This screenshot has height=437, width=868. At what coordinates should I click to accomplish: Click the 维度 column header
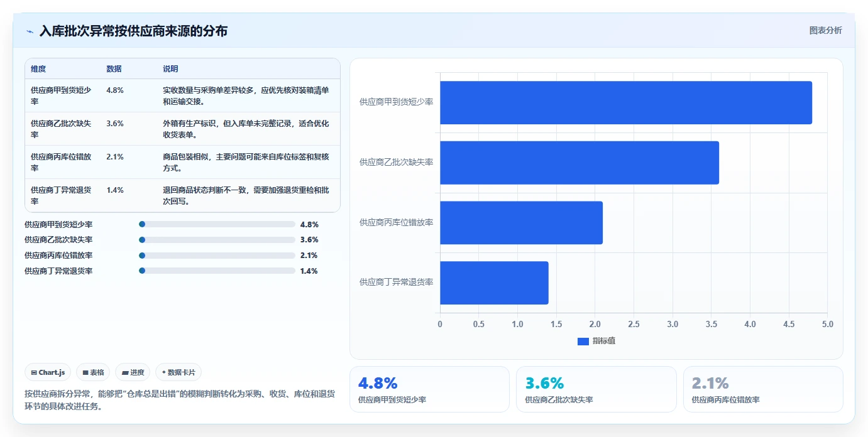(x=38, y=69)
